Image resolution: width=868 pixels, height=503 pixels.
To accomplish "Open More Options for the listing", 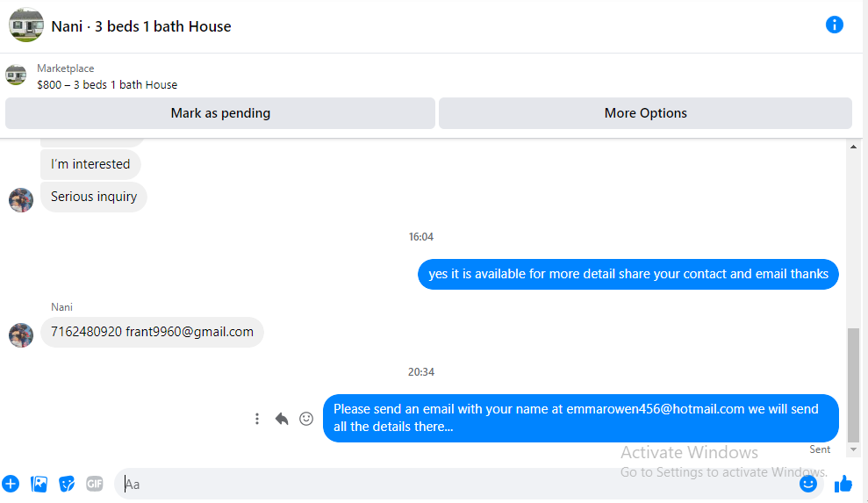I will [645, 113].
